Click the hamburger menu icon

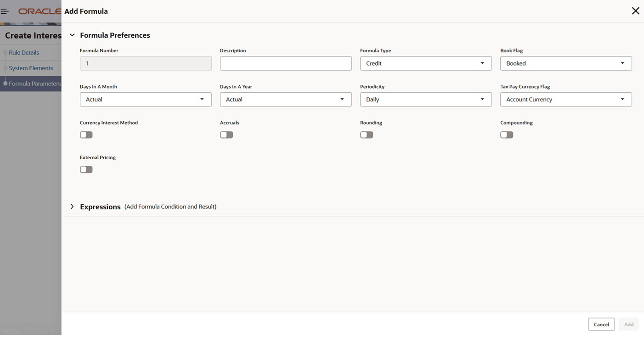(x=5, y=11)
